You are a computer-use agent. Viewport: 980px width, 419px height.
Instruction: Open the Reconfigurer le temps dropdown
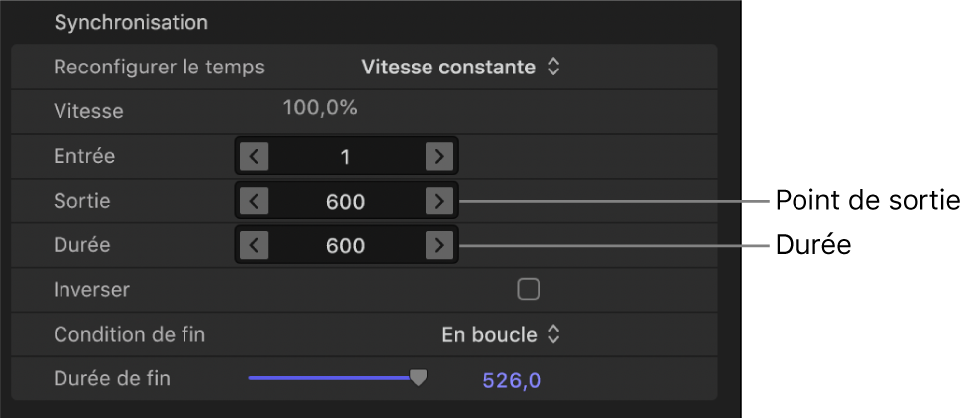pyautogui.click(x=461, y=68)
